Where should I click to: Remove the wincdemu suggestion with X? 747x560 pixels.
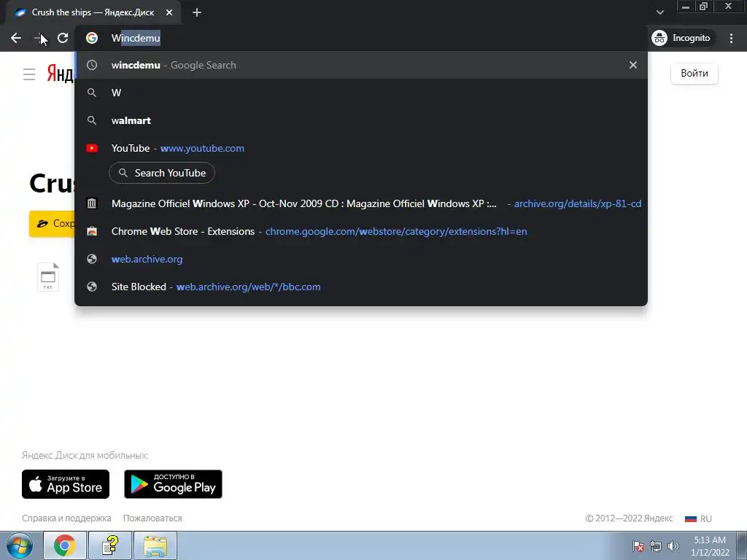pos(632,65)
